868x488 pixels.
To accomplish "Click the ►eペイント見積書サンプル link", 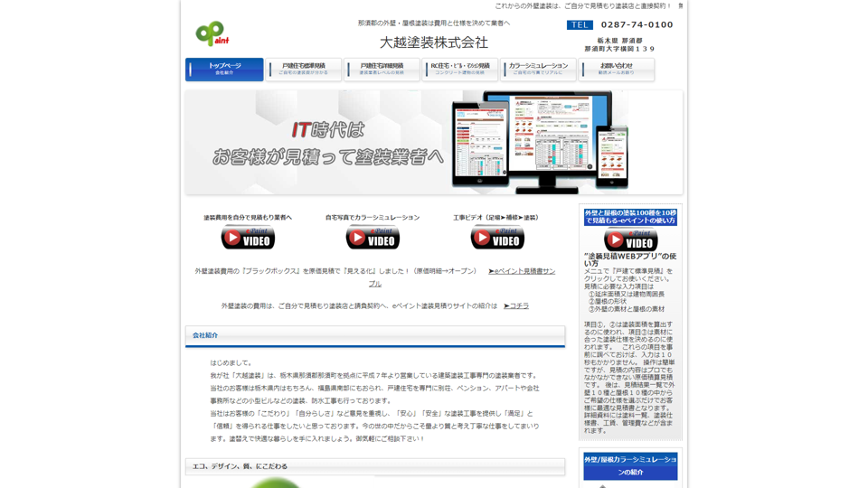I will coord(521,271).
